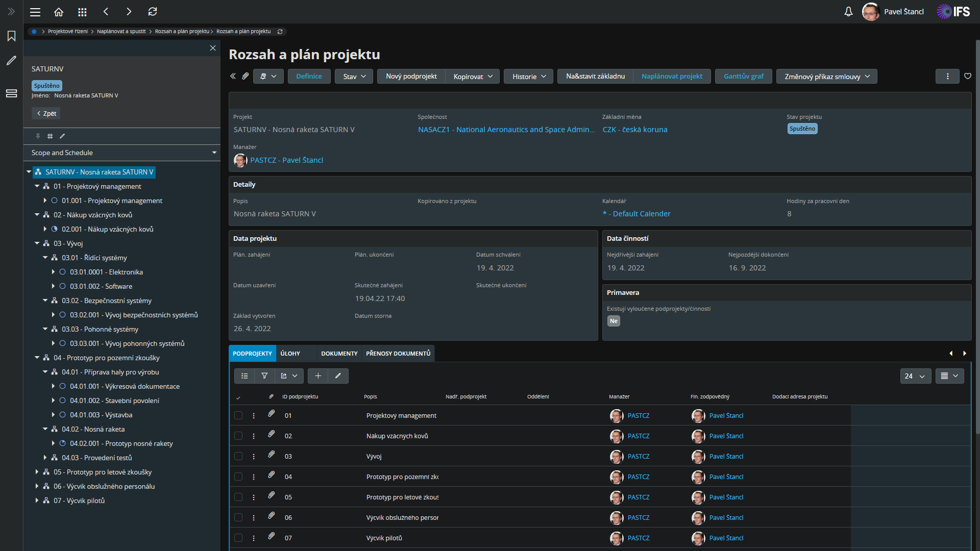Toggle the Primavera 'Ne' exclusion badge
The width and height of the screenshot is (980, 551).
tap(614, 321)
